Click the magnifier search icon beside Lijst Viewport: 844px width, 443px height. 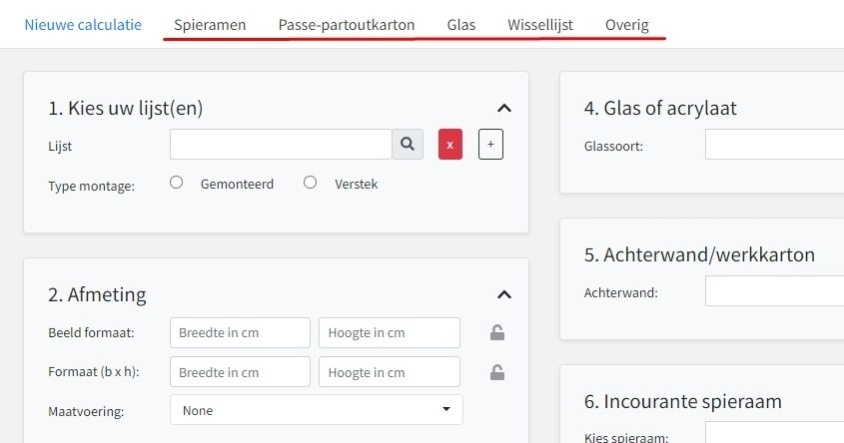(407, 144)
